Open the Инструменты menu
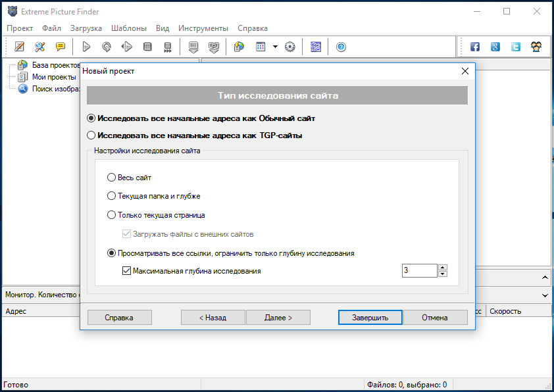Viewport: 554px width, 392px height. pos(203,28)
